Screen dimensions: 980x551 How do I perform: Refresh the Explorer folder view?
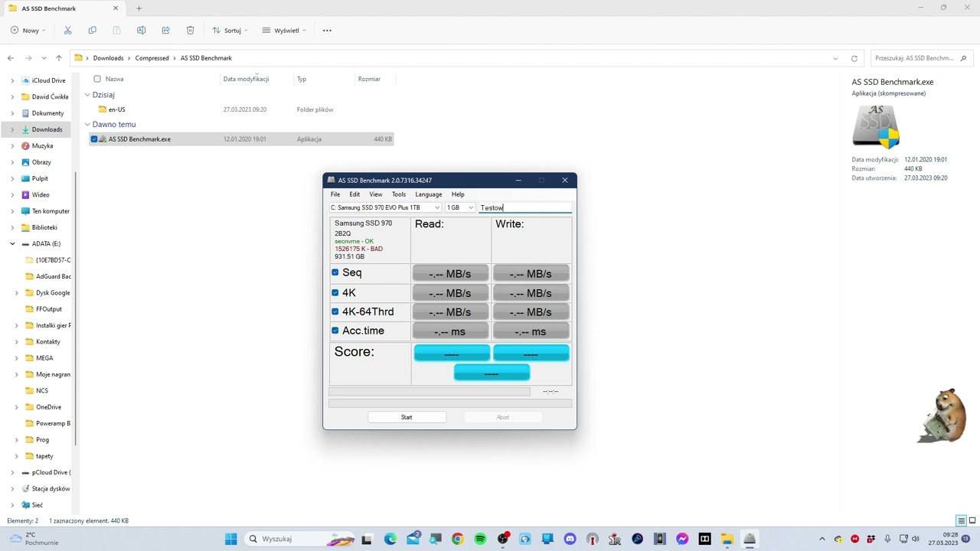(854, 58)
